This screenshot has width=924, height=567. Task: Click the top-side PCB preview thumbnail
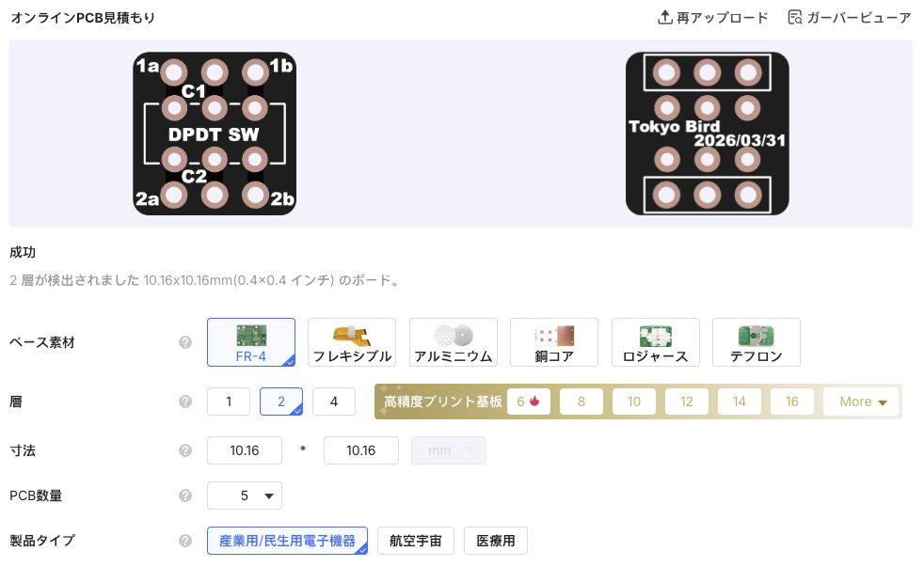(215, 134)
